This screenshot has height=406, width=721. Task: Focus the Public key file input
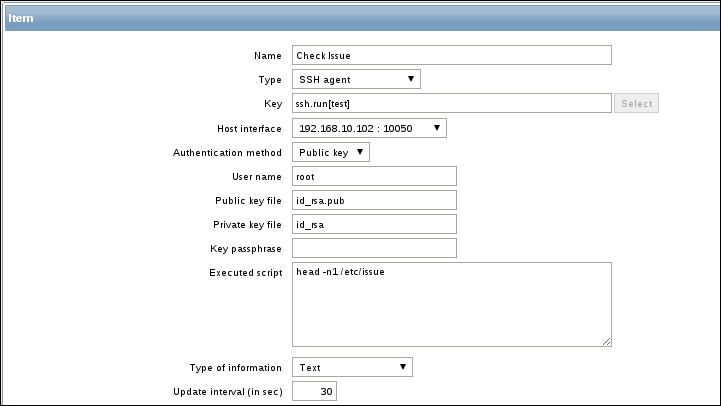click(x=374, y=200)
